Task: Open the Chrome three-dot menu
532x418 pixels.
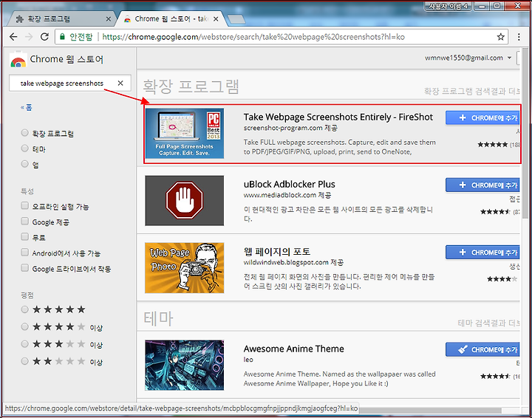Action: pyautogui.click(x=519, y=37)
